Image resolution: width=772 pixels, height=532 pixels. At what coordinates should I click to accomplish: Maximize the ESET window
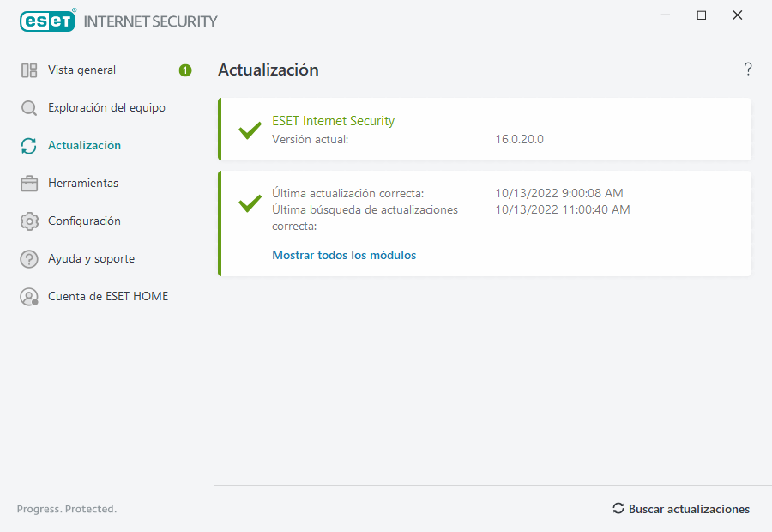tap(702, 15)
